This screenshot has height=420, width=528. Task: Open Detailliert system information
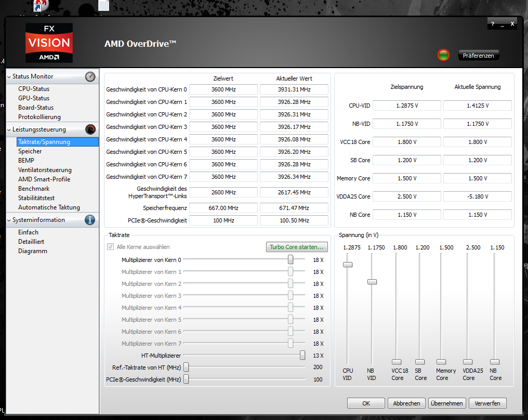(31, 242)
